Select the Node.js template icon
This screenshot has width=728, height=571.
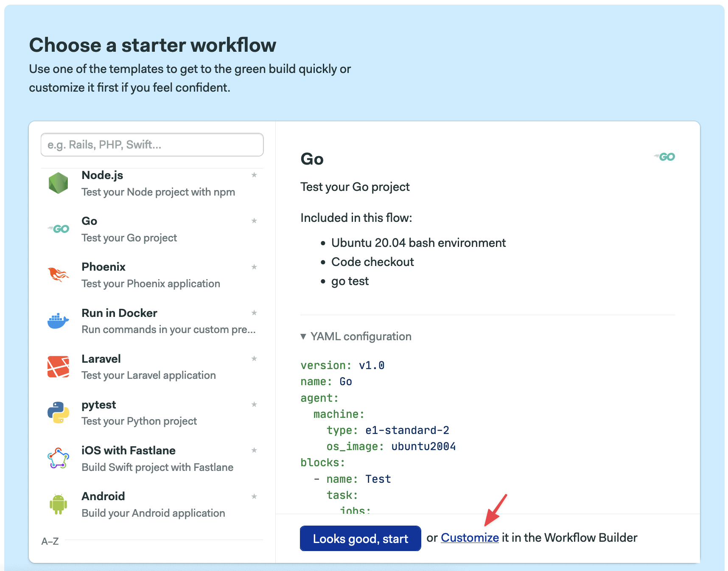coord(58,183)
